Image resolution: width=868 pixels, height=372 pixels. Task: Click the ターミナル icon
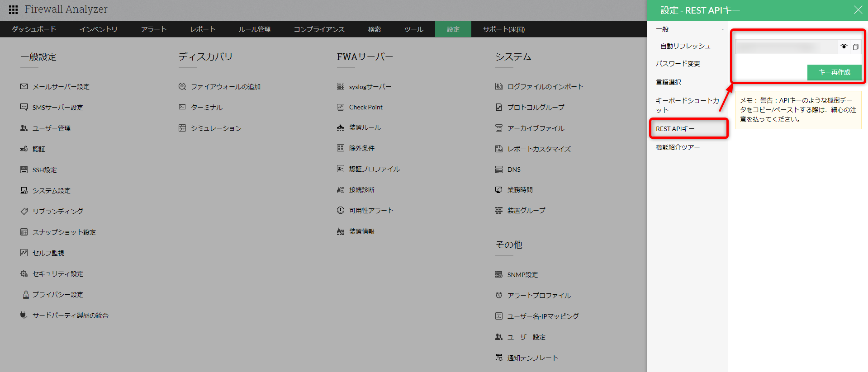tap(182, 107)
